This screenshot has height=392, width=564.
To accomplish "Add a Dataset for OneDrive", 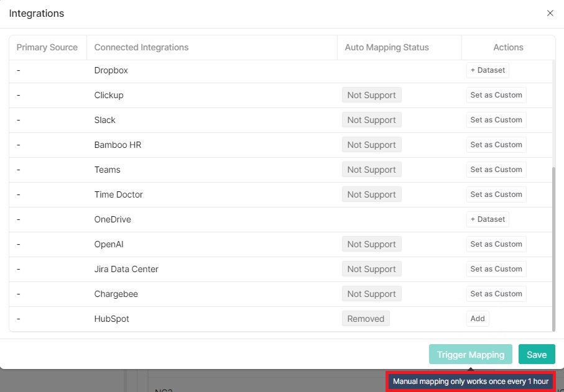I will pos(488,219).
